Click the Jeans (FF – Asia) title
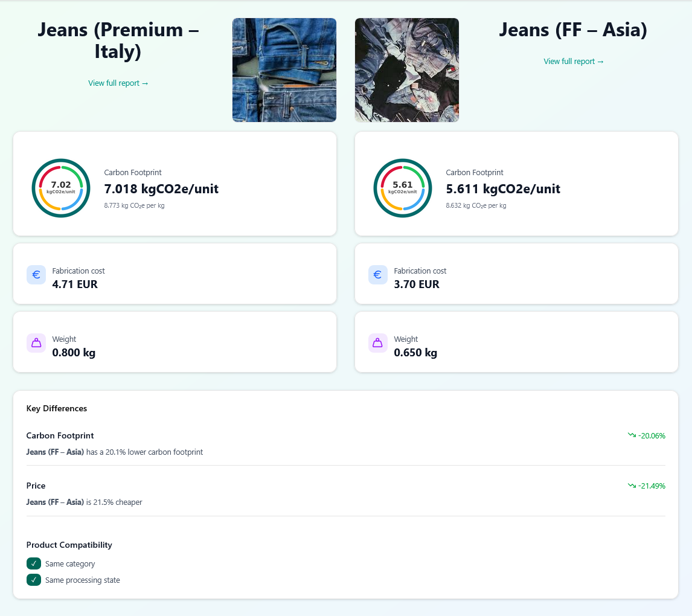The height and width of the screenshot is (616, 692). (x=573, y=30)
